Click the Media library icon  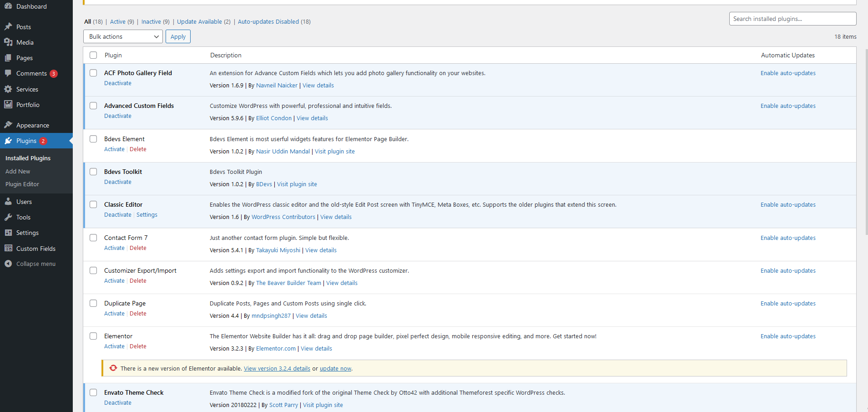[8, 42]
